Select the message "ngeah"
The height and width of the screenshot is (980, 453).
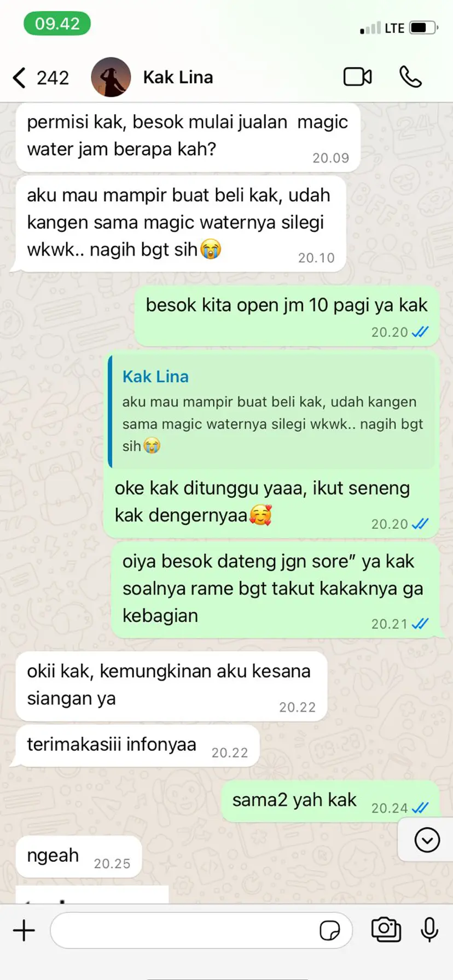click(x=79, y=856)
